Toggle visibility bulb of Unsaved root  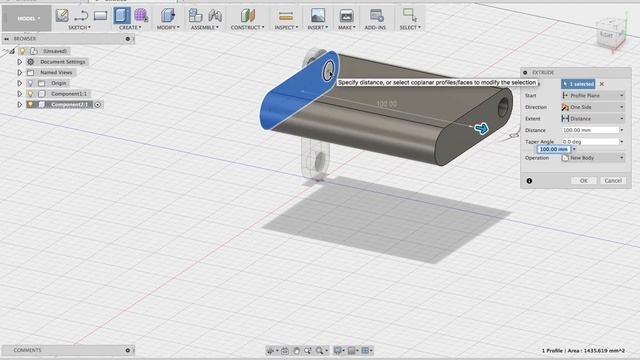click(22, 51)
